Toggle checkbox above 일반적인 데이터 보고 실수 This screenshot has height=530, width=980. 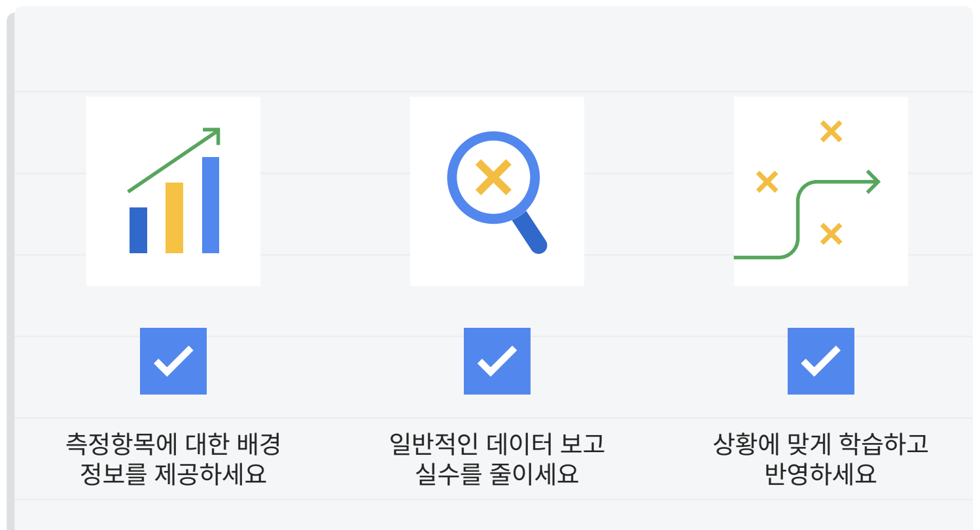[497, 361]
